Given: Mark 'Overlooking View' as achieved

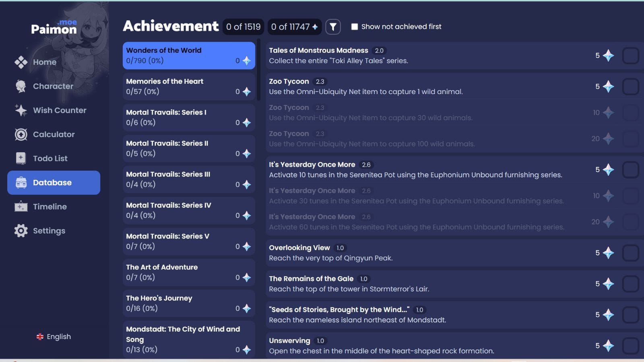Looking at the screenshot, I should click(x=630, y=253).
